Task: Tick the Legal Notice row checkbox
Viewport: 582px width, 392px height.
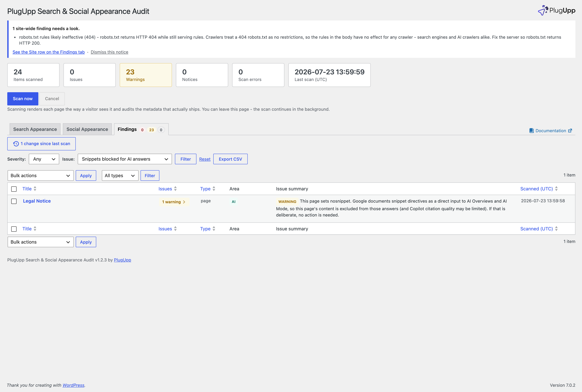Action: (x=14, y=201)
